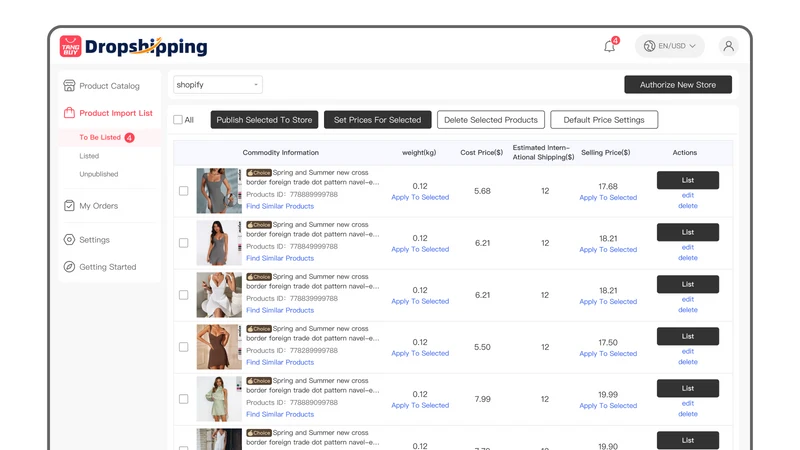Click Delete Selected Products button
Screen dimensions: 800x450
point(491,120)
